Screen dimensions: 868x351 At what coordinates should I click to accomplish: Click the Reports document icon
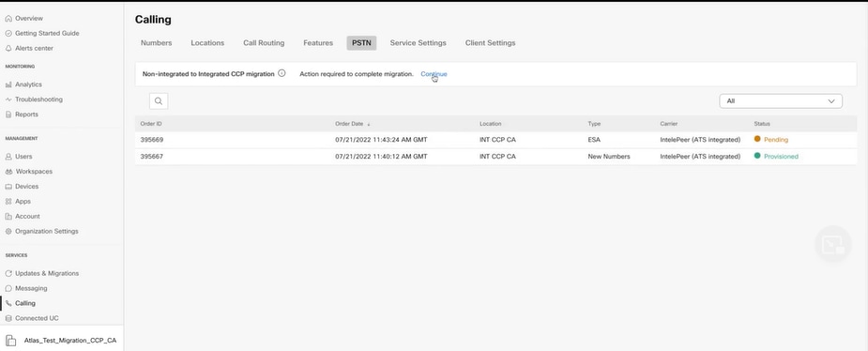tap(8, 114)
